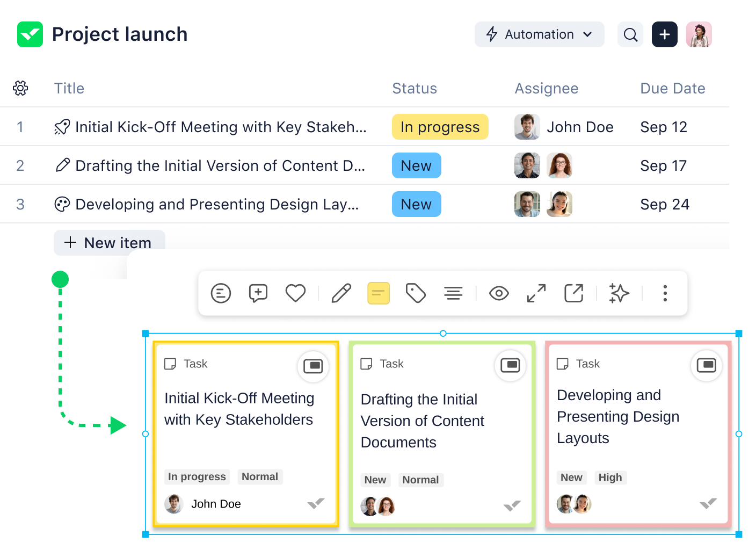Open the Automation dropdown

coord(539,34)
